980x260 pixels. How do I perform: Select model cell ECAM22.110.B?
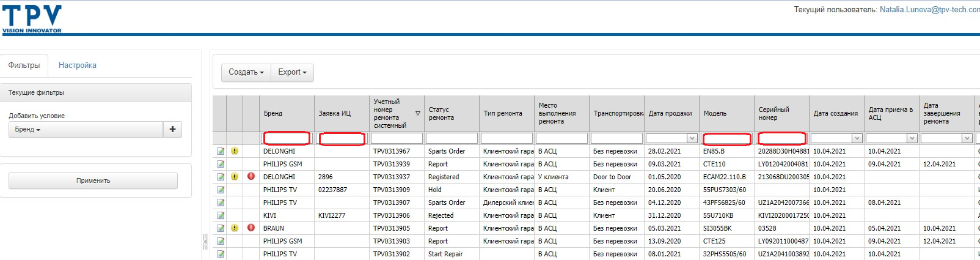click(x=726, y=177)
